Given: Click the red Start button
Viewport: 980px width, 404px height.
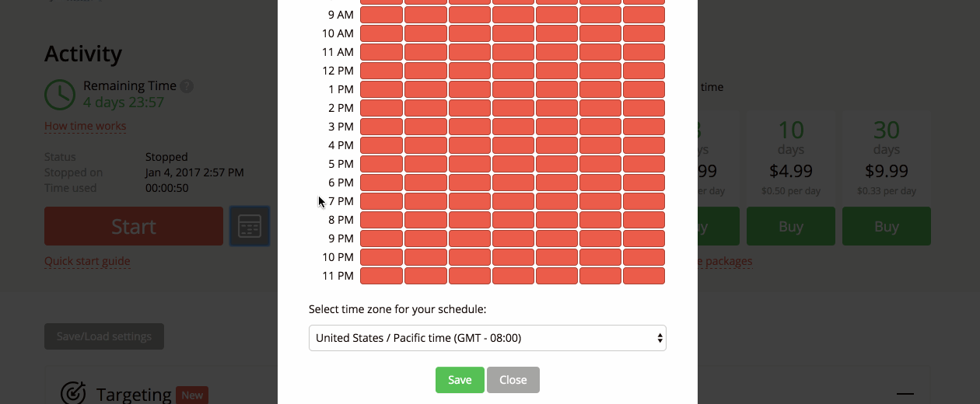Looking at the screenshot, I should click(134, 226).
